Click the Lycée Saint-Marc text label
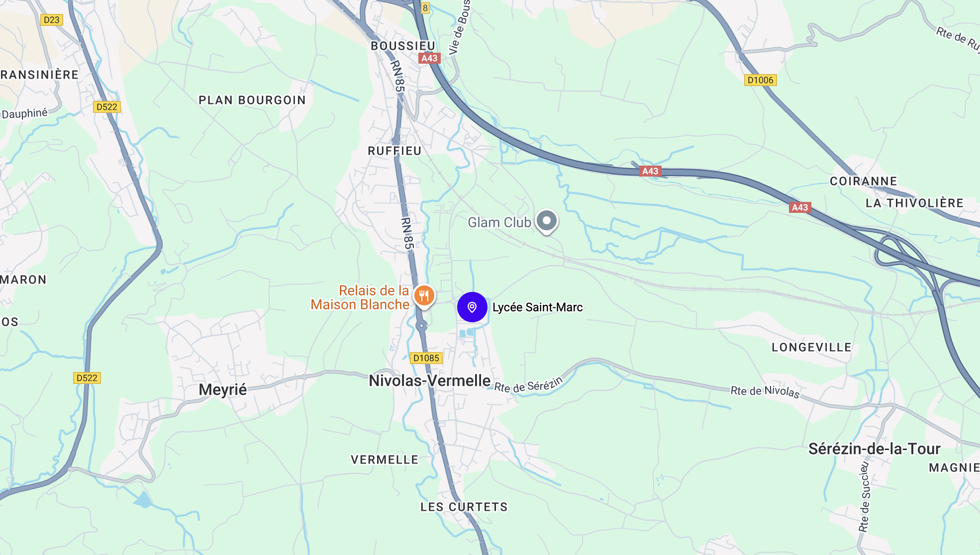The height and width of the screenshot is (555, 980). tap(538, 307)
